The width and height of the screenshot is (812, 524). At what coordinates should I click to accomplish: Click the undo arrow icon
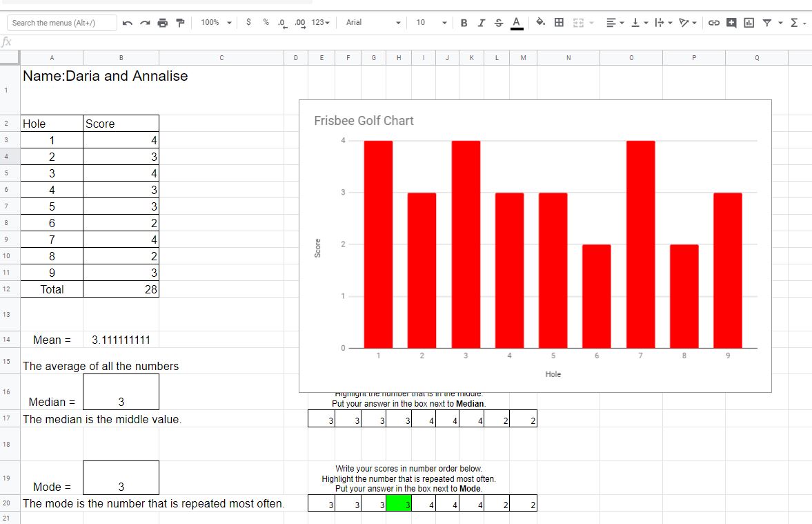(x=128, y=23)
